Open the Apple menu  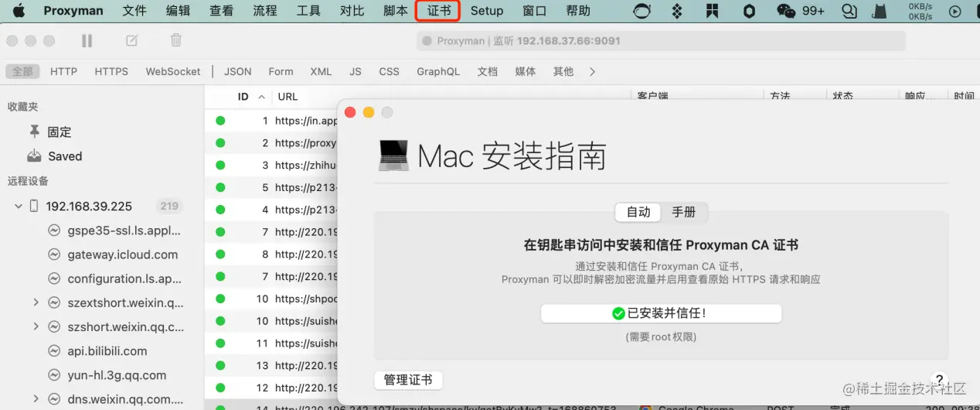coord(19,11)
